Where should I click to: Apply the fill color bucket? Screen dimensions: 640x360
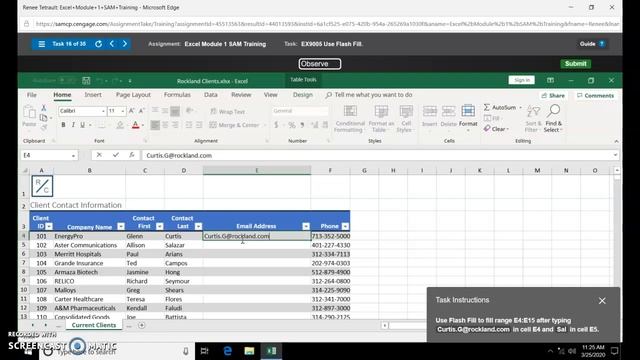(120, 125)
